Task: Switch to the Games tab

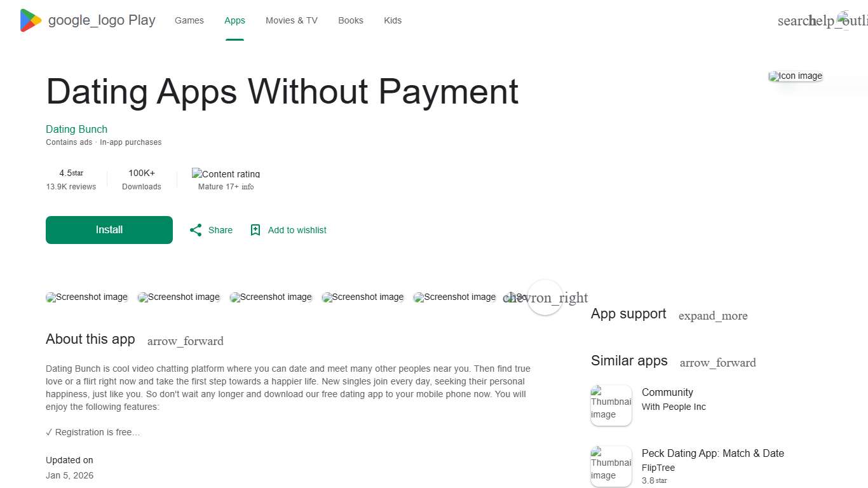Action: click(189, 20)
